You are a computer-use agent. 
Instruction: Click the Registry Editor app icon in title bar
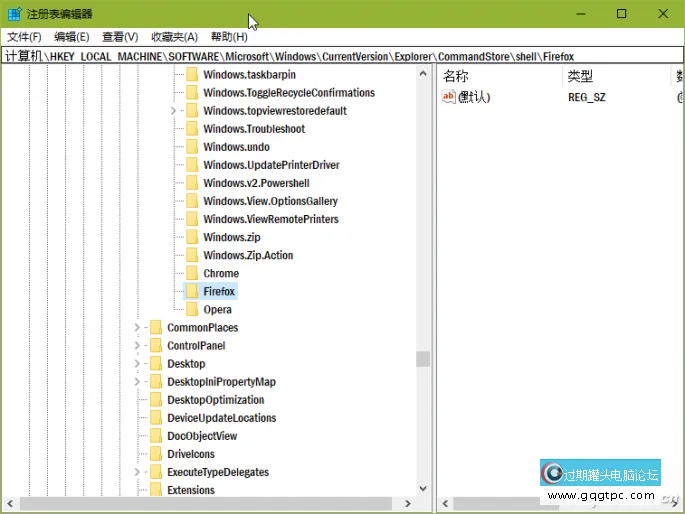click(14, 13)
